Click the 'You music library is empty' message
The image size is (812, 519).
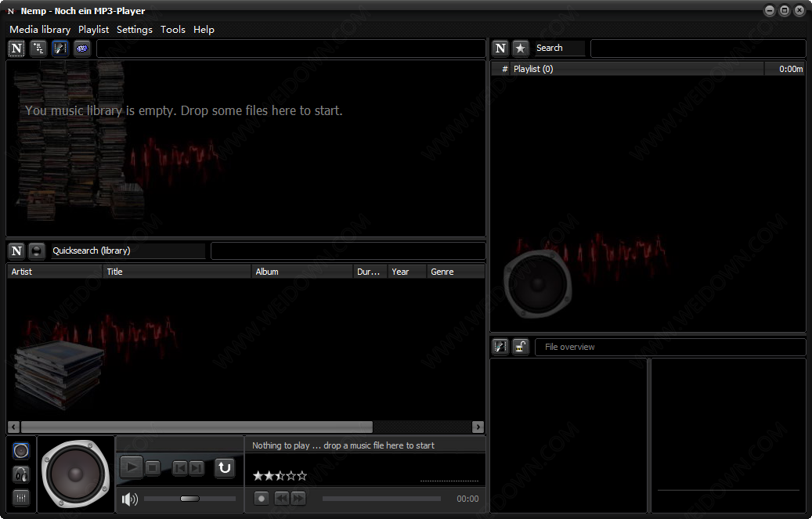click(x=184, y=110)
